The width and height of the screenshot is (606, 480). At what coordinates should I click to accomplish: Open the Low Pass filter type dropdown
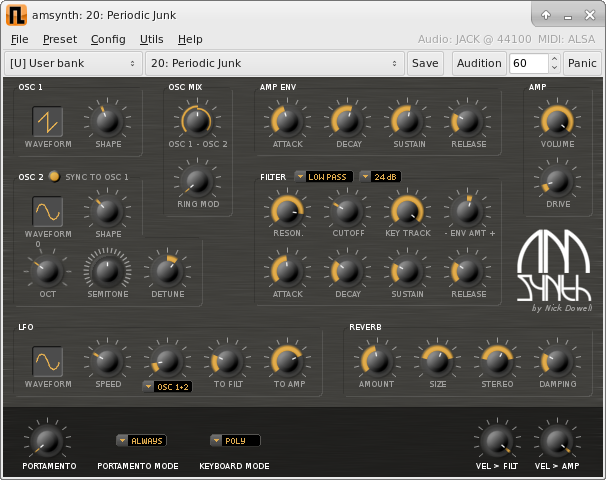coord(323,177)
